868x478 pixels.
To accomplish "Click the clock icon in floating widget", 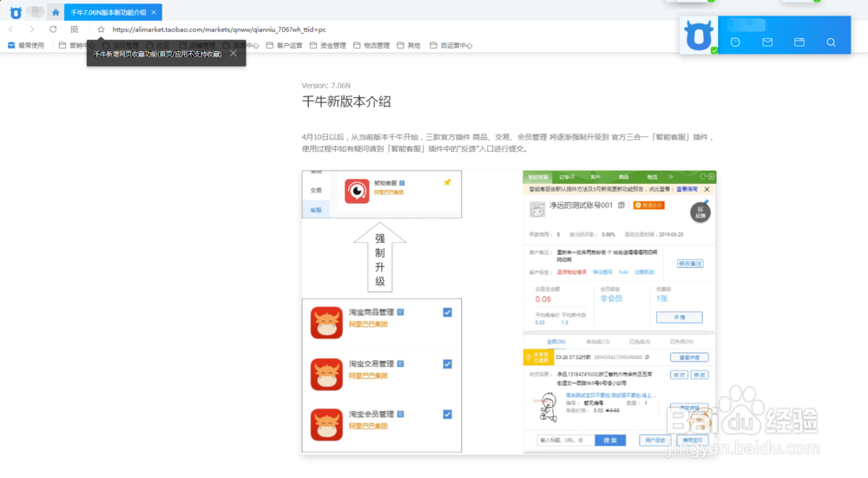I will point(735,42).
